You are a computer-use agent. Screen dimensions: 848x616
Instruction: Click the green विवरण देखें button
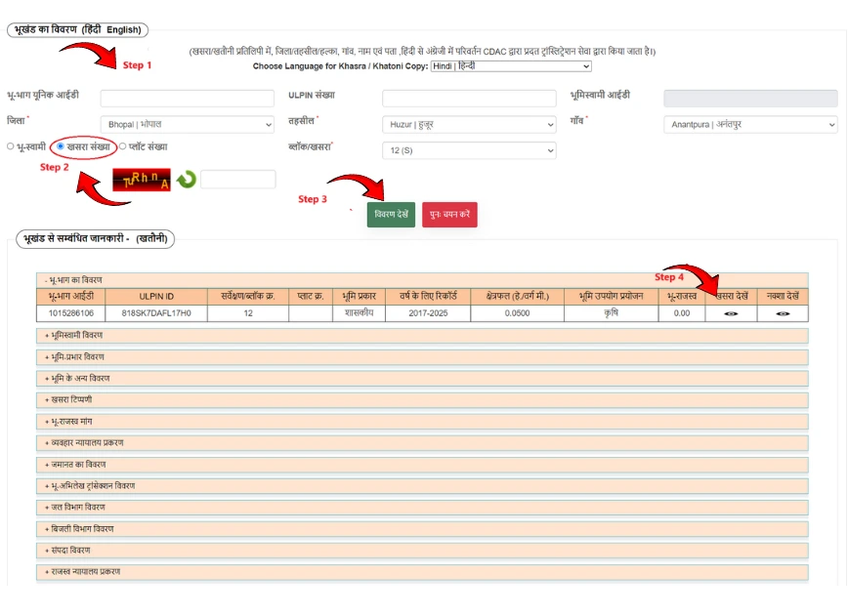391,215
